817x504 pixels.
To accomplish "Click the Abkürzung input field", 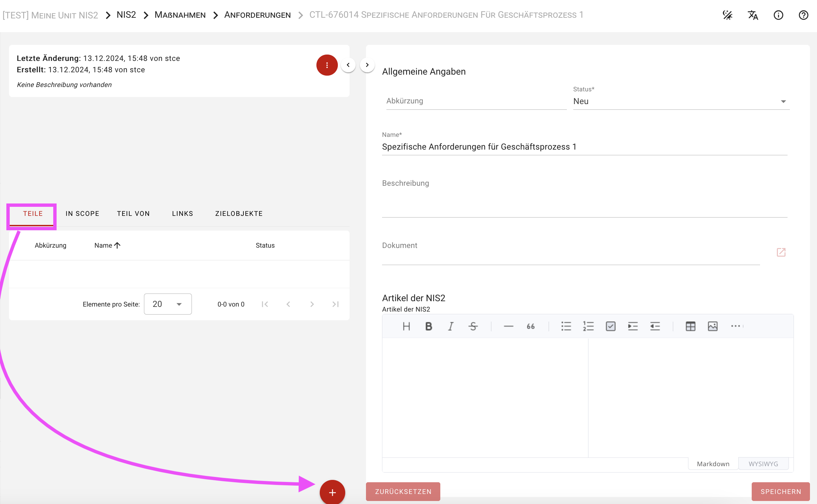I will [476, 101].
